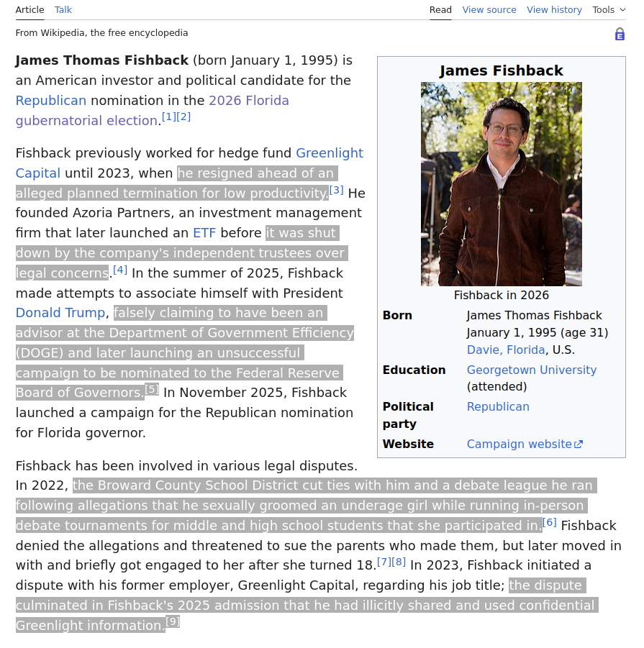Jump to citation [3]
644x648 pixels.
click(x=337, y=190)
